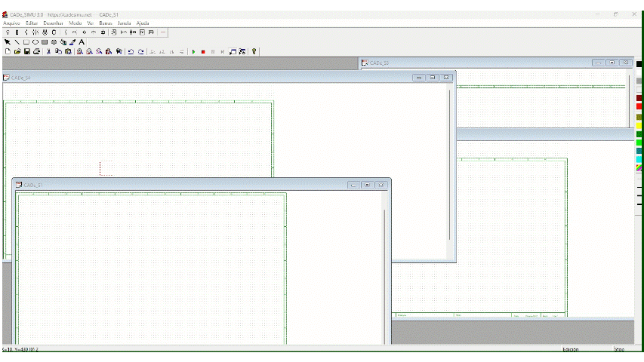Click vertical scrollbar of CADe_S1 window
Screen dimensions: 644x362
(x=384, y=268)
